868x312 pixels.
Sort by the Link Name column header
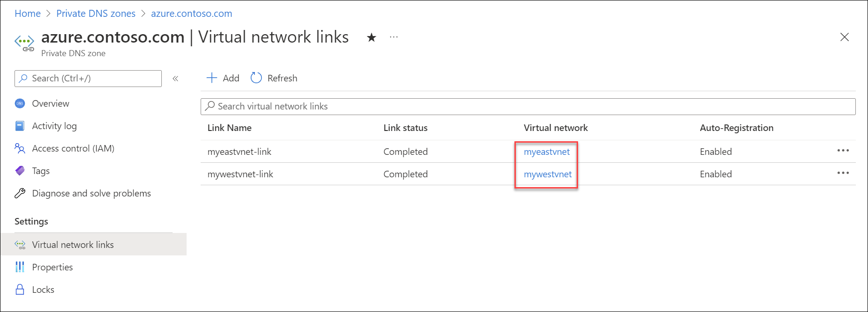(x=229, y=128)
